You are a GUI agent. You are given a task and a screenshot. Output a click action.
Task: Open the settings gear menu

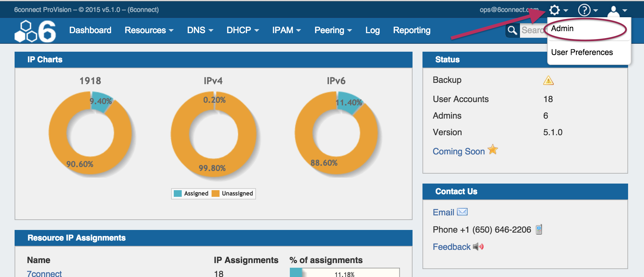[x=558, y=10]
